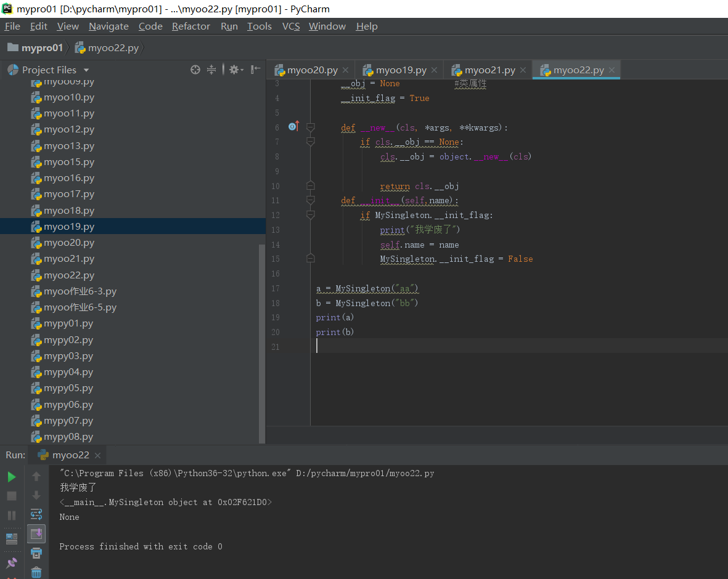Click the down arrow in Run panel

tap(36, 496)
